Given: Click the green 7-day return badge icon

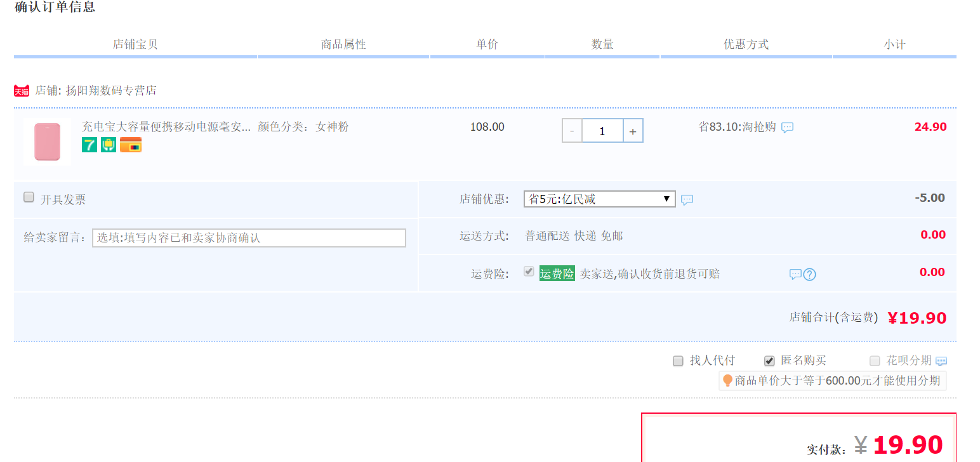Looking at the screenshot, I should tap(89, 145).
